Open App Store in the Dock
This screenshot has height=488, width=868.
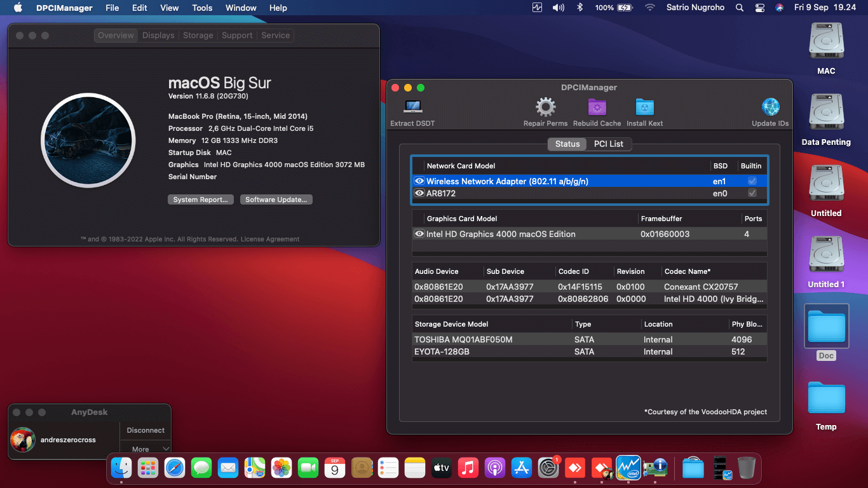(522, 468)
